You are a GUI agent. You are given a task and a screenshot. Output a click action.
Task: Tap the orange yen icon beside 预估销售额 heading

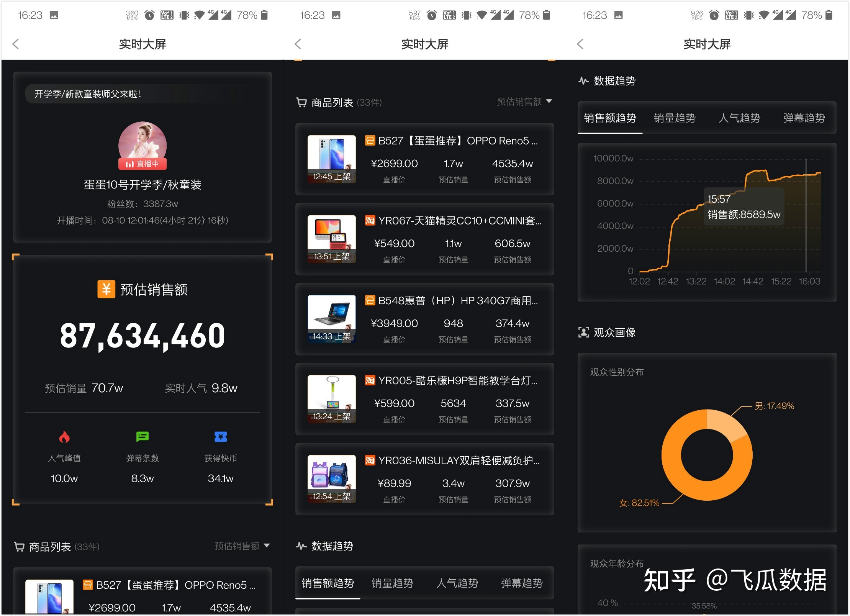[106, 289]
